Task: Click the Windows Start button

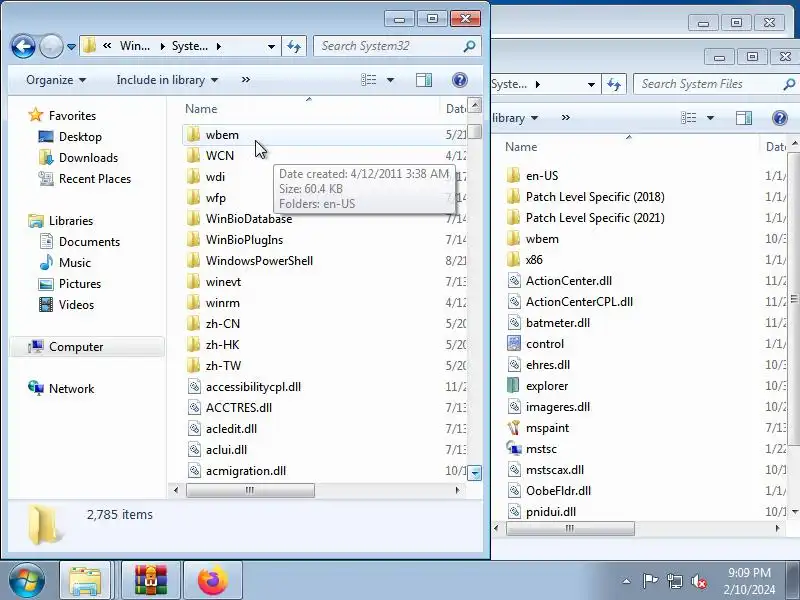Action: [x=26, y=581]
